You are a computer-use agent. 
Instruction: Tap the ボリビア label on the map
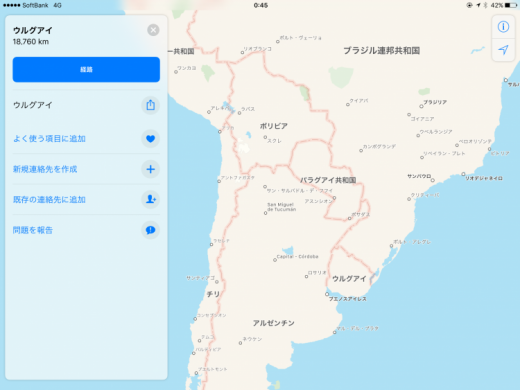click(x=273, y=126)
